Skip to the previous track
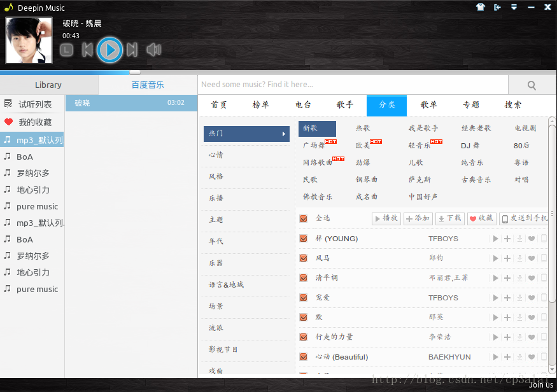 pos(87,50)
